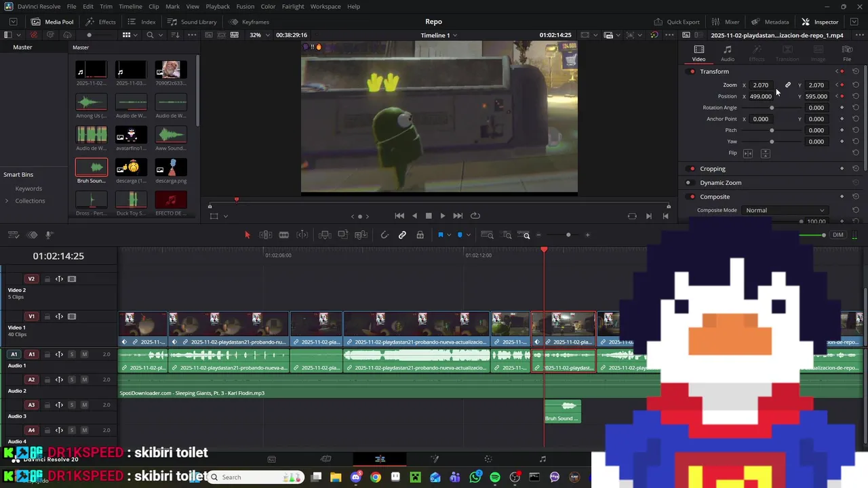Open the flag color dropdown arrow
The image size is (868, 488).
(449, 235)
